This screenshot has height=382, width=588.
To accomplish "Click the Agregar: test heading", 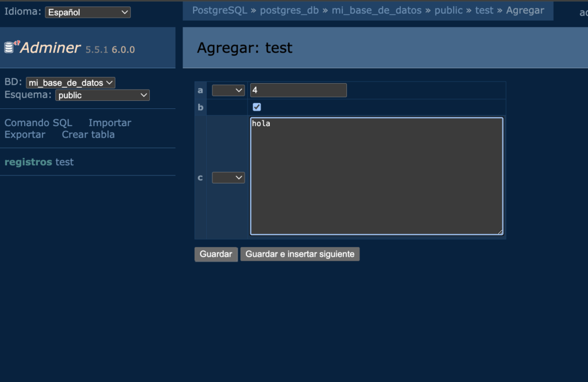I will pos(245,48).
